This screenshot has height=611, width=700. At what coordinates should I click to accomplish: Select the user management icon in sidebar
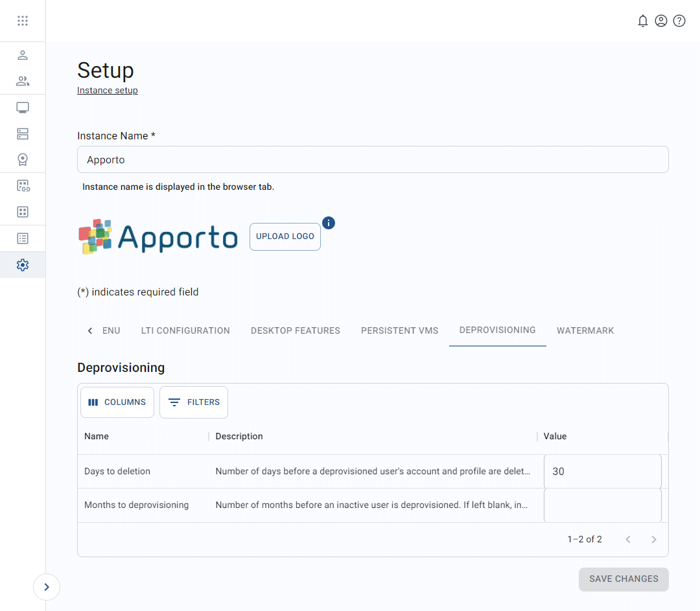point(23,81)
